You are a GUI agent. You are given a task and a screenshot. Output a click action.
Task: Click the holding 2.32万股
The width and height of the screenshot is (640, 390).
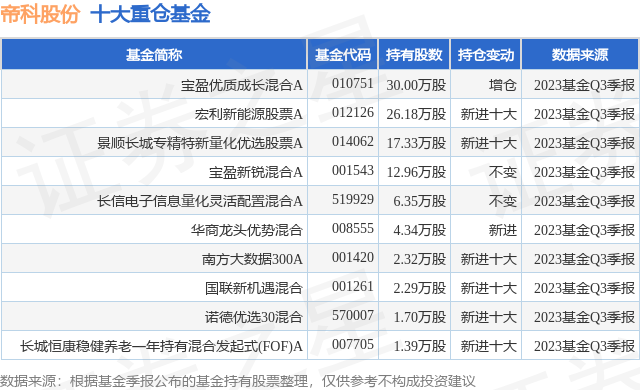[x=420, y=259]
